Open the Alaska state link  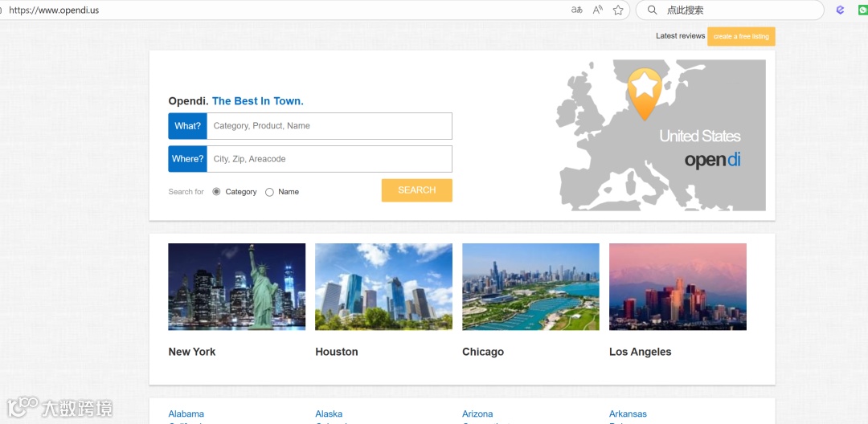[x=329, y=414]
